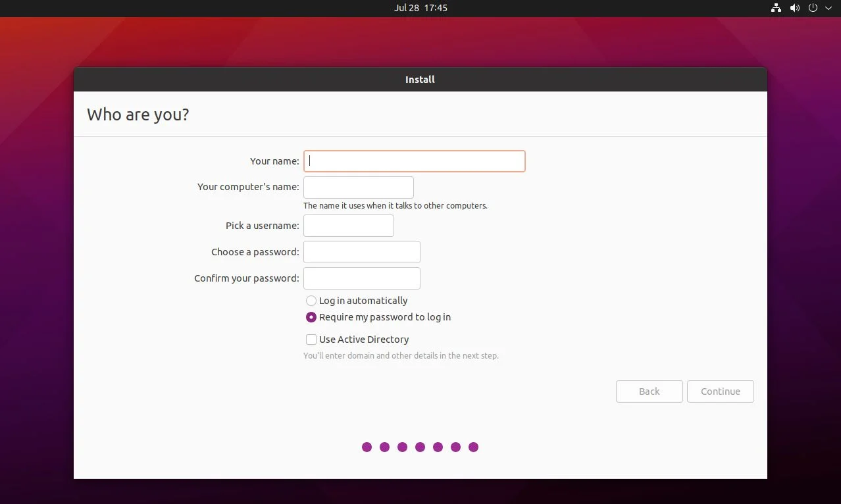The height and width of the screenshot is (504, 841).
Task: Focus the Pick a username field
Action: click(349, 226)
